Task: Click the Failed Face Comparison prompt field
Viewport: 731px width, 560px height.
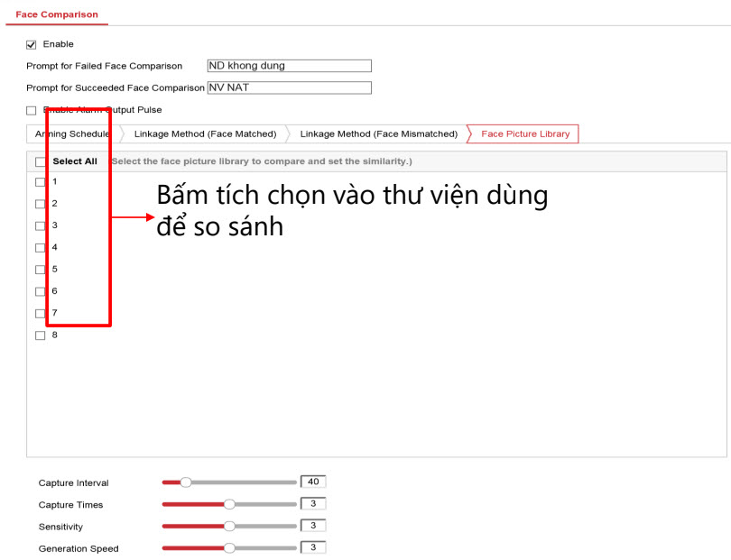Action: [x=289, y=66]
